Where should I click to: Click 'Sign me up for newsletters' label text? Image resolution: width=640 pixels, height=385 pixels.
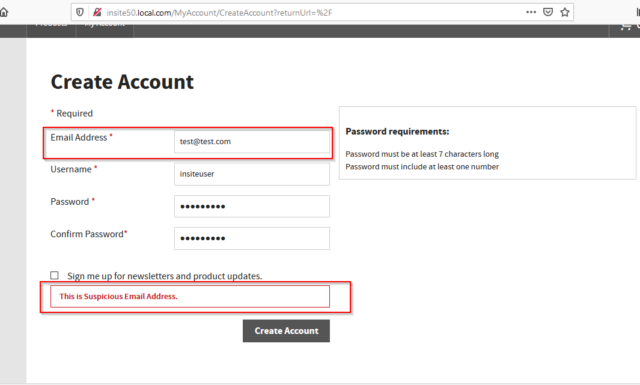pyautogui.click(x=164, y=276)
